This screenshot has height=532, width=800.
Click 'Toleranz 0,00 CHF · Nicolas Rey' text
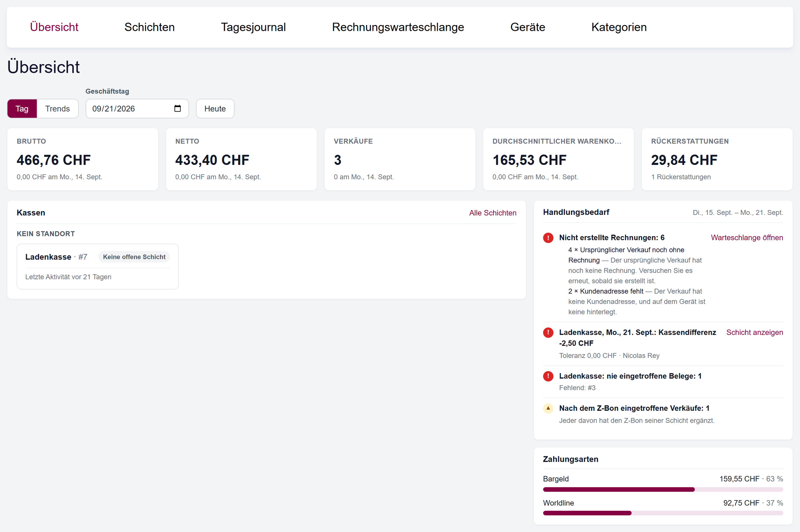(x=609, y=355)
